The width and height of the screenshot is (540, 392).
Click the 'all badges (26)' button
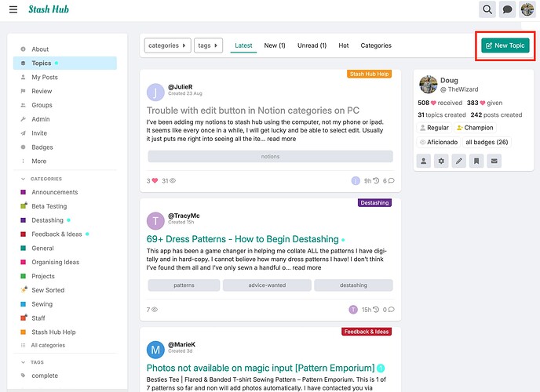(486, 142)
